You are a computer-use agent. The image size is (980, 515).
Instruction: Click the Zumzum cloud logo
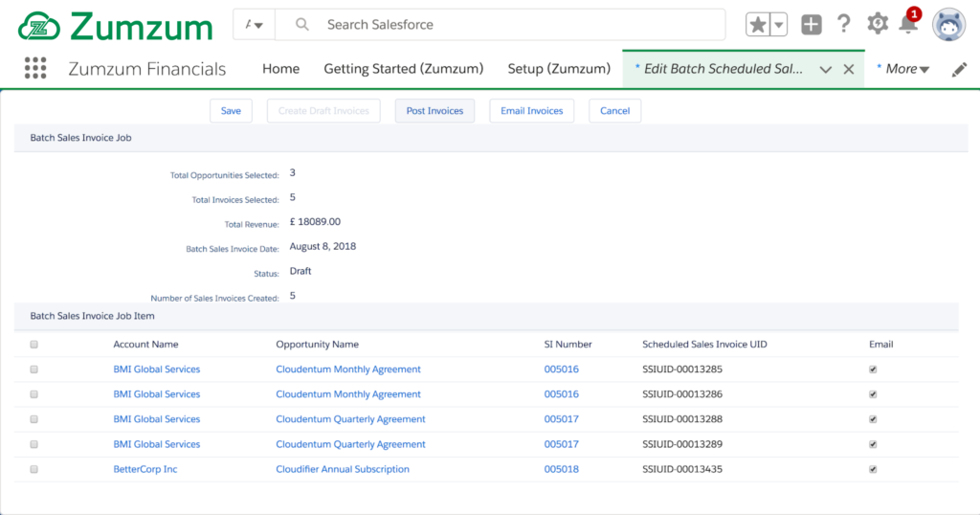tap(38, 26)
